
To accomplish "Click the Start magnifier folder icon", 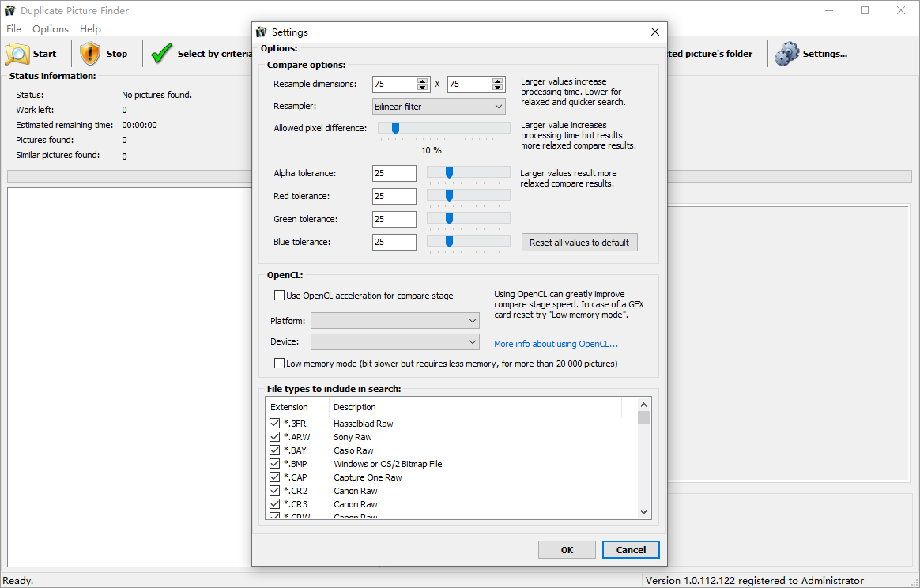I will [x=17, y=54].
